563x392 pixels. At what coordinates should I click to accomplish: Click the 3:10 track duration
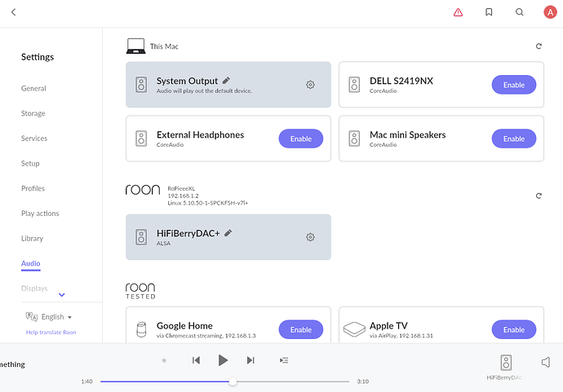click(x=362, y=381)
